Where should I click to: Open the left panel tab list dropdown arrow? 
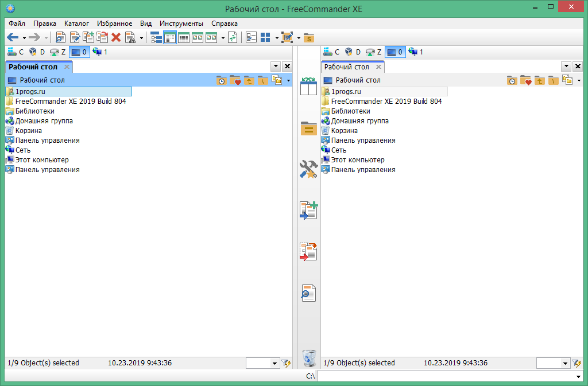click(275, 67)
